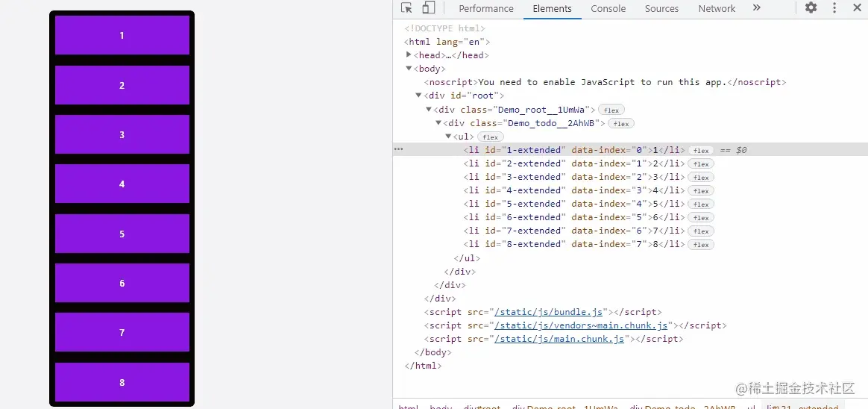Toggle the device toolbar icon
The height and width of the screenshot is (409, 868).
pos(428,7)
